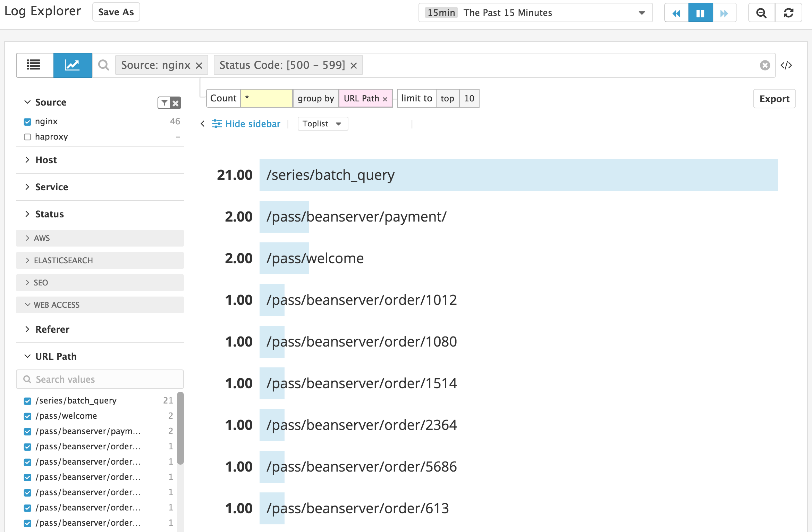Uncheck the nginx source filter
Image resolution: width=812 pixels, height=532 pixels.
pyautogui.click(x=27, y=122)
